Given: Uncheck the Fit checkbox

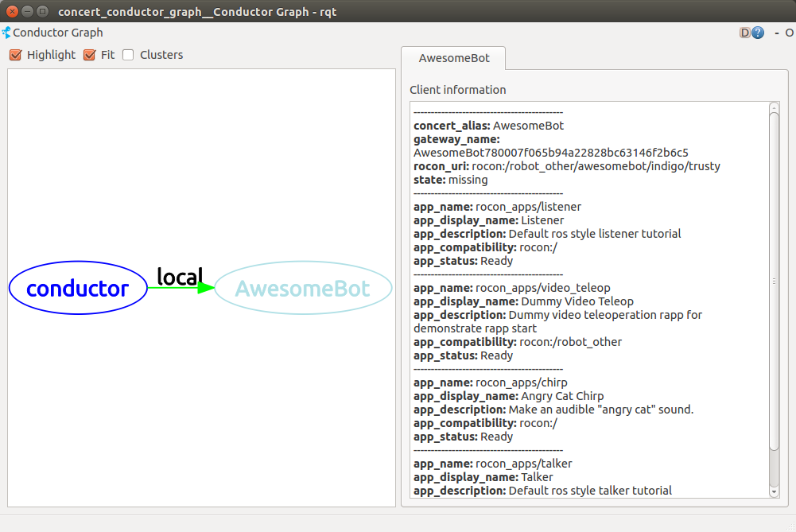Looking at the screenshot, I should (90, 55).
